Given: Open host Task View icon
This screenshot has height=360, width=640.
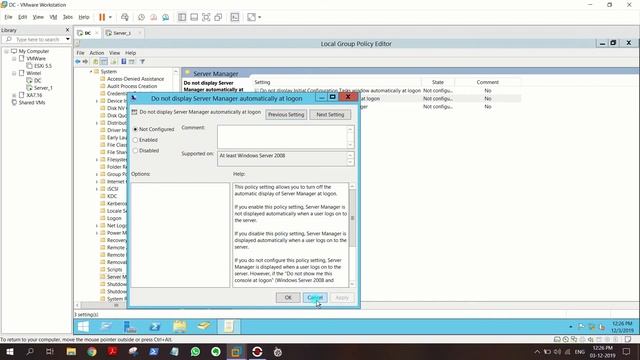Looking at the screenshot, I should click(x=50, y=352).
